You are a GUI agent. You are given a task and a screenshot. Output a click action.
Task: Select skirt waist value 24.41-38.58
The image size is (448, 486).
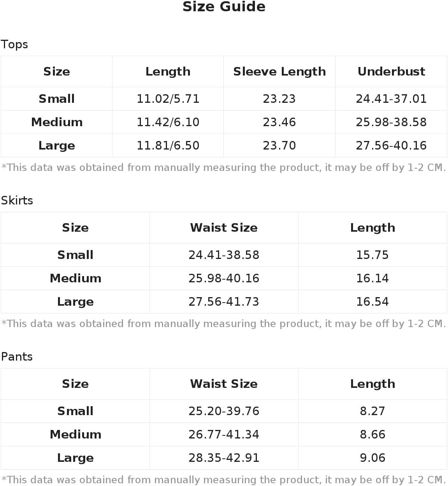point(224,255)
